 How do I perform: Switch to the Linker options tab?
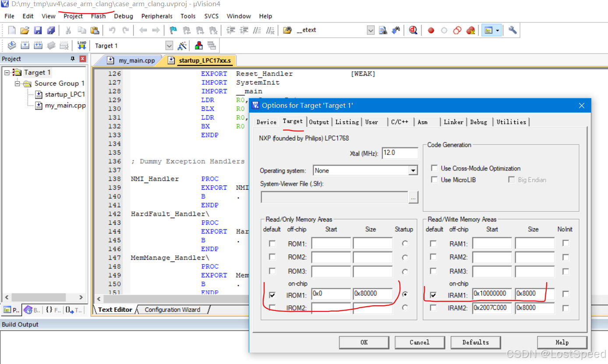(453, 122)
